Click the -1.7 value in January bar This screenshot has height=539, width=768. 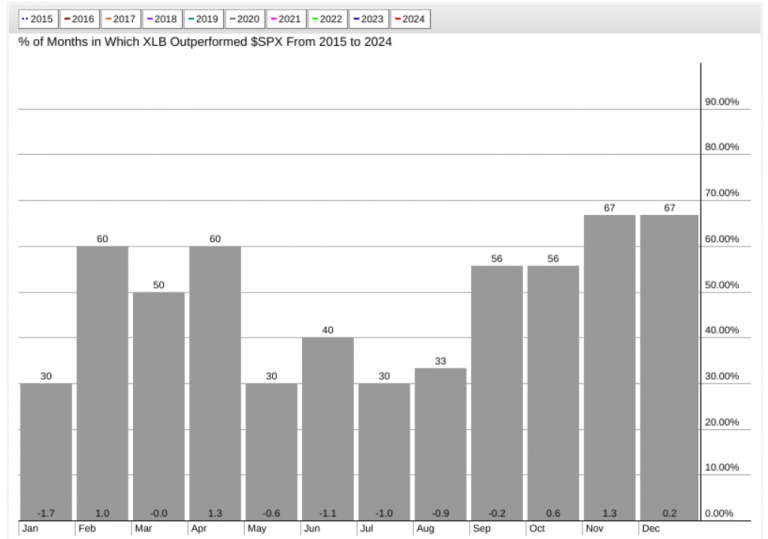46,513
